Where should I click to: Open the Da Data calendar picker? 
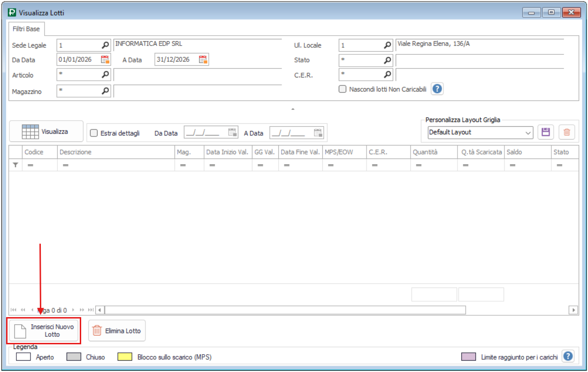pos(105,60)
